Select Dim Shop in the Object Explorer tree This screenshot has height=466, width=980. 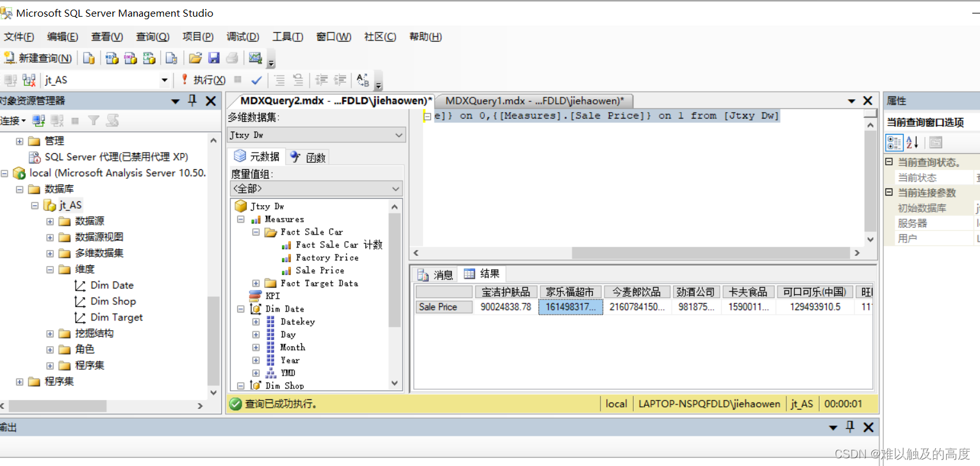click(113, 301)
